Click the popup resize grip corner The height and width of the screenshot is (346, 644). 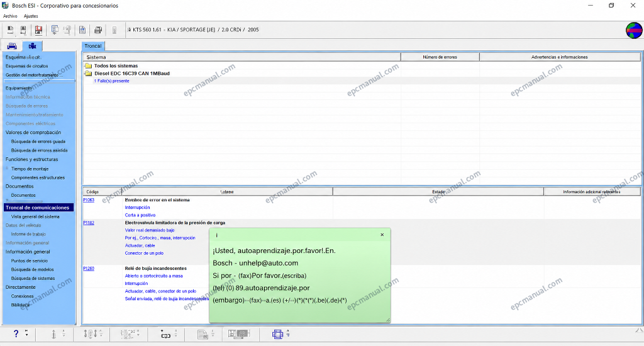[387, 320]
